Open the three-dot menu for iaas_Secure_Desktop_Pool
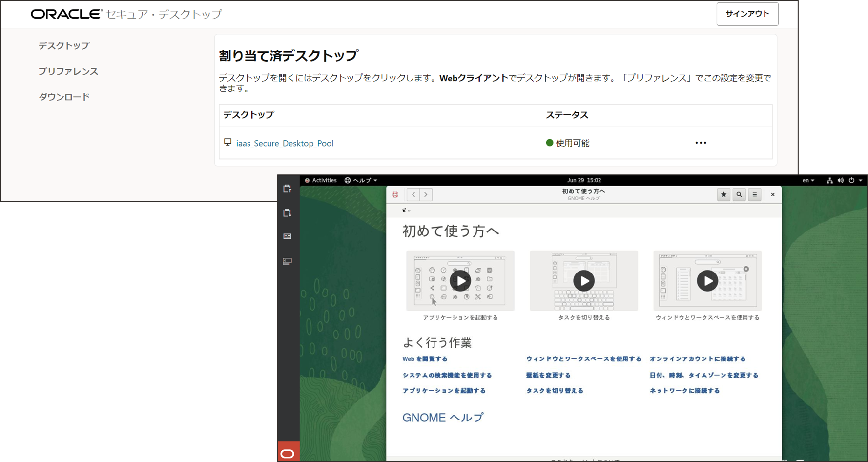This screenshot has height=462, width=868. 701,143
